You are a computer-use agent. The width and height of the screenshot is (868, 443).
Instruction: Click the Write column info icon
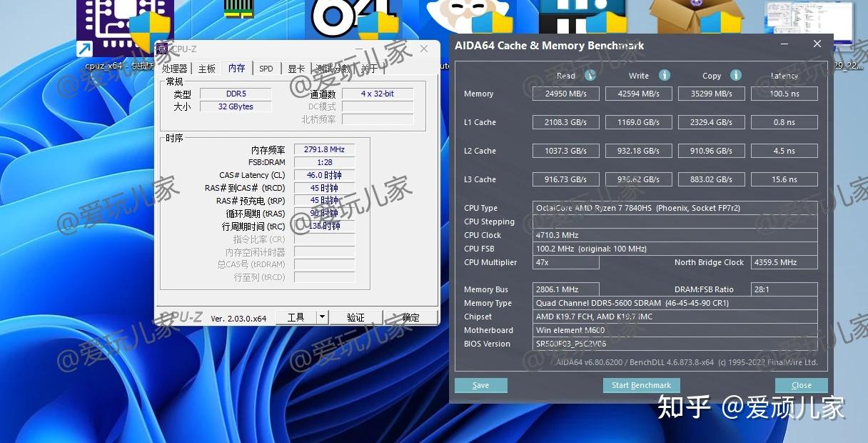(664, 75)
